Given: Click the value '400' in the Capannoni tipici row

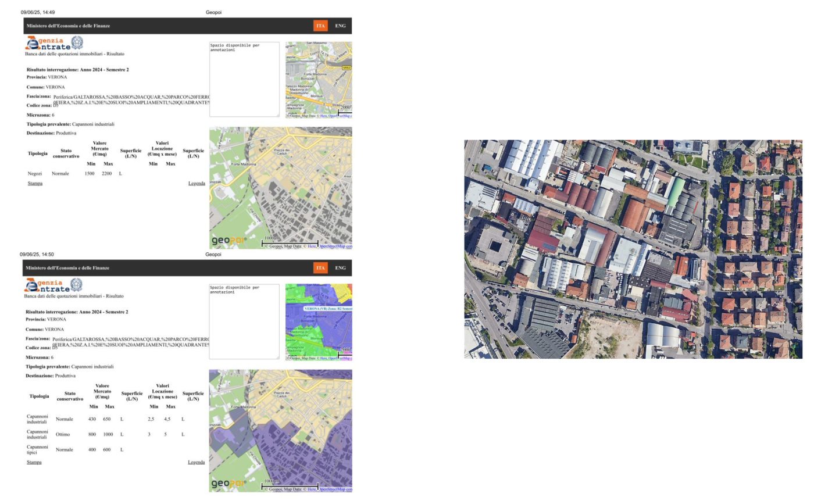Looking at the screenshot, I should pyautogui.click(x=92, y=449).
